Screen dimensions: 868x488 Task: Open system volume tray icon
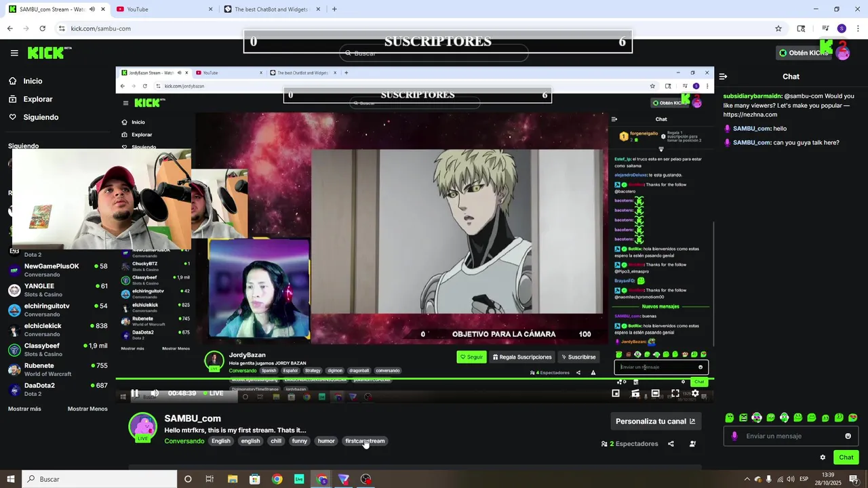[791, 479]
